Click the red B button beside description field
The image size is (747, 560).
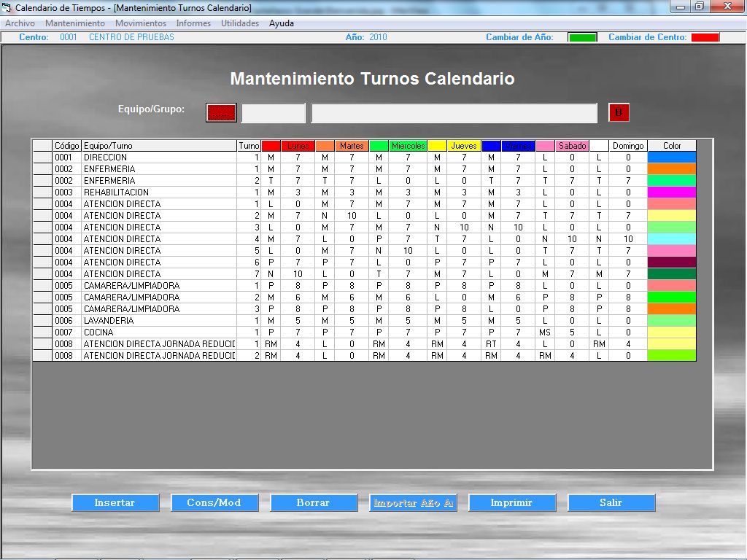click(619, 112)
